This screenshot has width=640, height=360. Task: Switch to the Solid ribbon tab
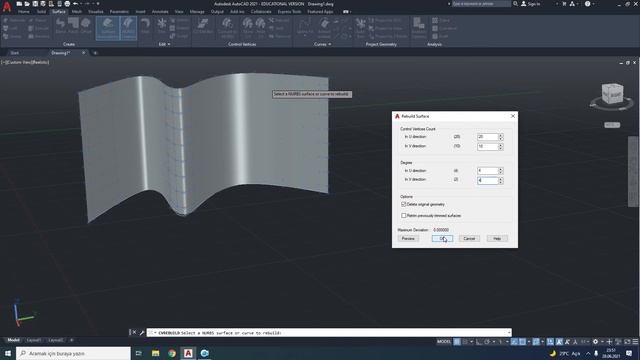pyautogui.click(x=41, y=12)
